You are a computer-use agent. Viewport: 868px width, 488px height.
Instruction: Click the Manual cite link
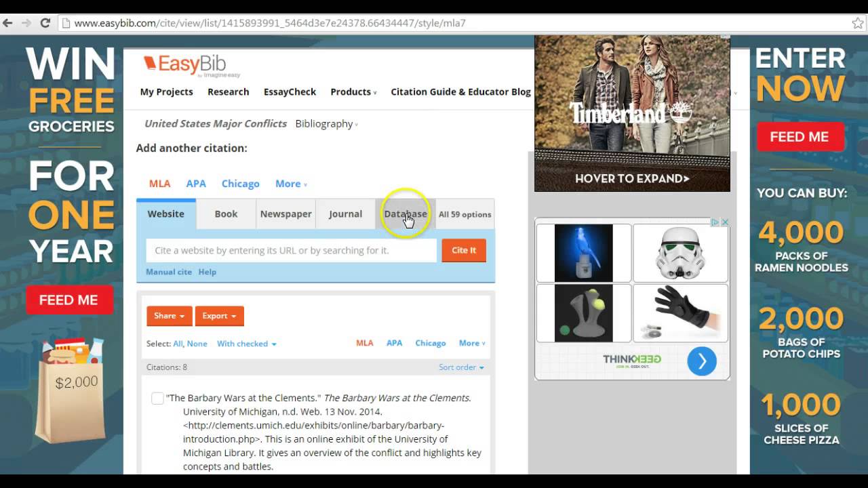coord(169,272)
